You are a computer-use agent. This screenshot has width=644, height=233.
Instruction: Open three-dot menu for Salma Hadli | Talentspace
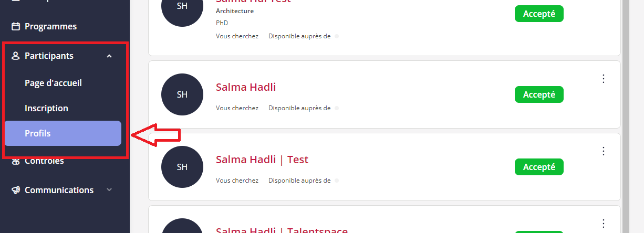pos(604,223)
